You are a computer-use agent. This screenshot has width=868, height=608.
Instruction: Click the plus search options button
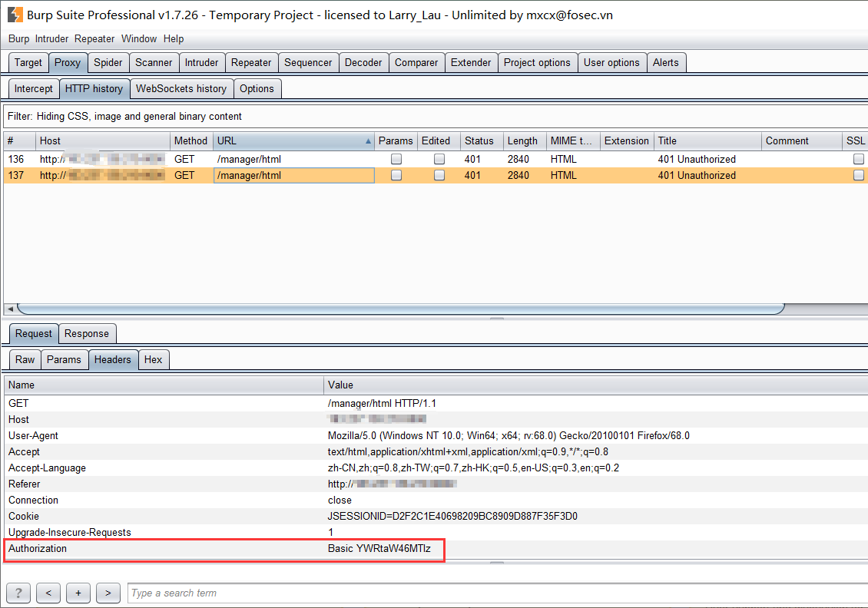click(x=78, y=593)
